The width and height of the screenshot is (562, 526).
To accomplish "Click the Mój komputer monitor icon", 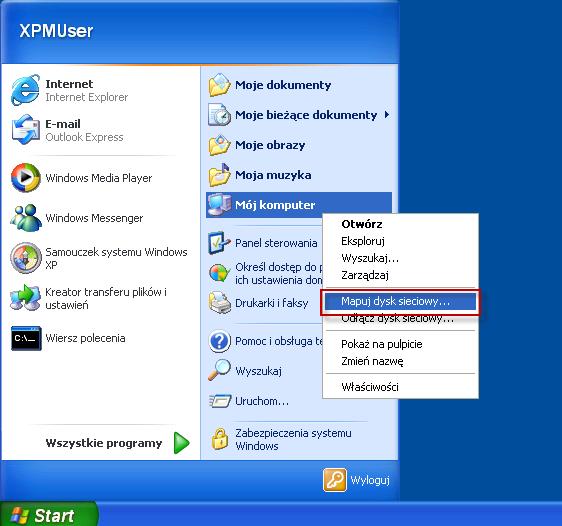I will coord(219,205).
